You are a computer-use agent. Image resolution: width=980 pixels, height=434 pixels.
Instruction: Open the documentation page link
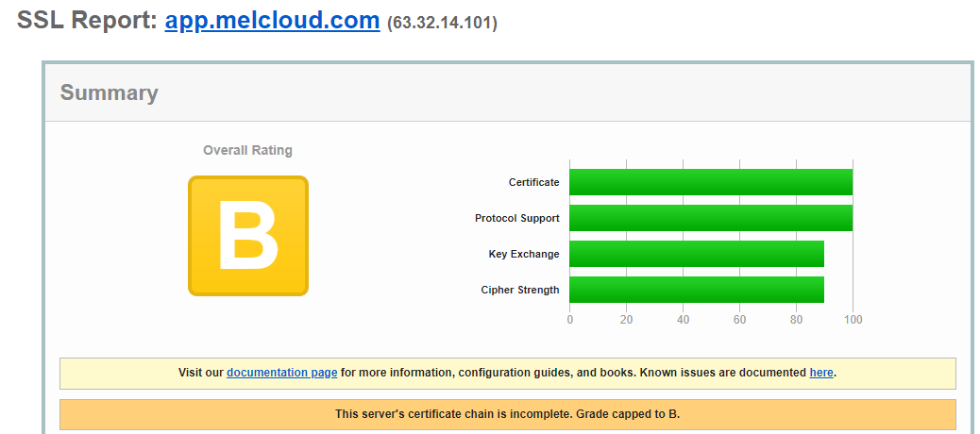pos(282,373)
